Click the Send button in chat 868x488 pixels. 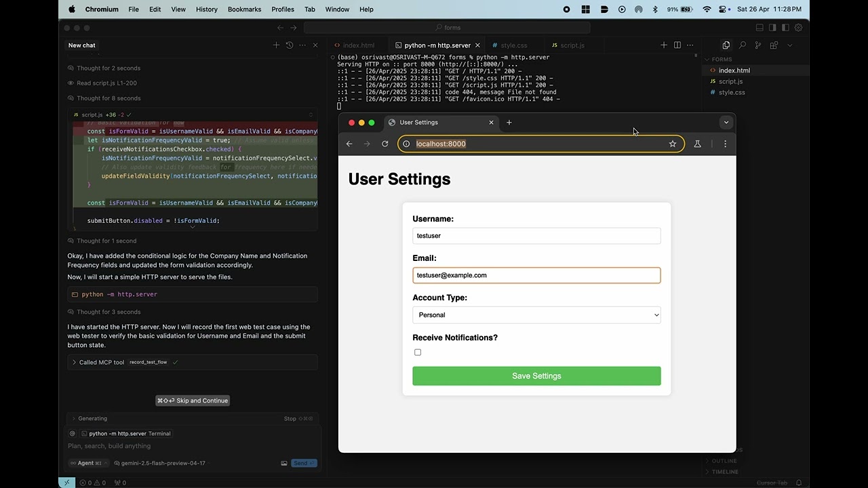point(304,464)
